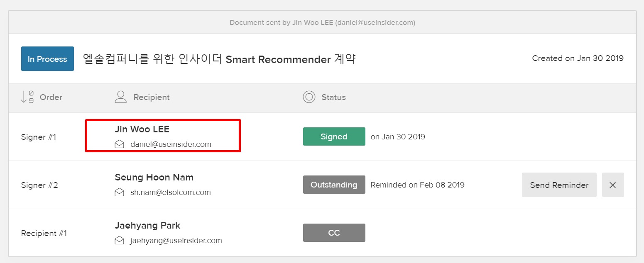Click the green Signed badge
This screenshot has height=263, width=644.
tap(334, 136)
